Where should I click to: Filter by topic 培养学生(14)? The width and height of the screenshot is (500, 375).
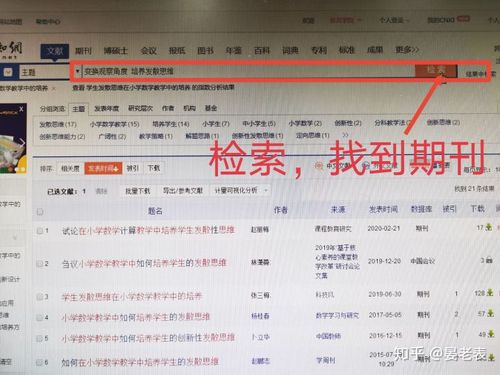(171, 124)
